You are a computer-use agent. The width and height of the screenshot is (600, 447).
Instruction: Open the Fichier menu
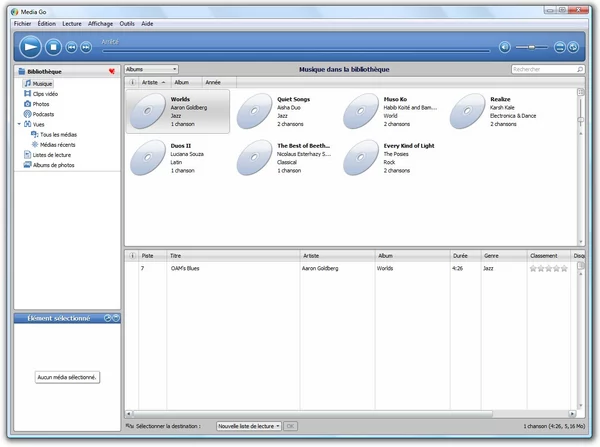pos(23,24)
